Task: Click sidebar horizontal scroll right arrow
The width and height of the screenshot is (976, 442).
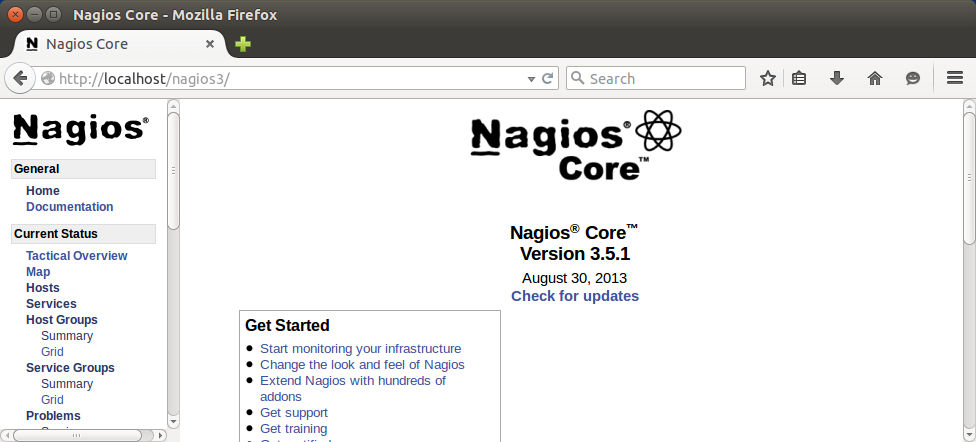Action: (x=160, y=435)
